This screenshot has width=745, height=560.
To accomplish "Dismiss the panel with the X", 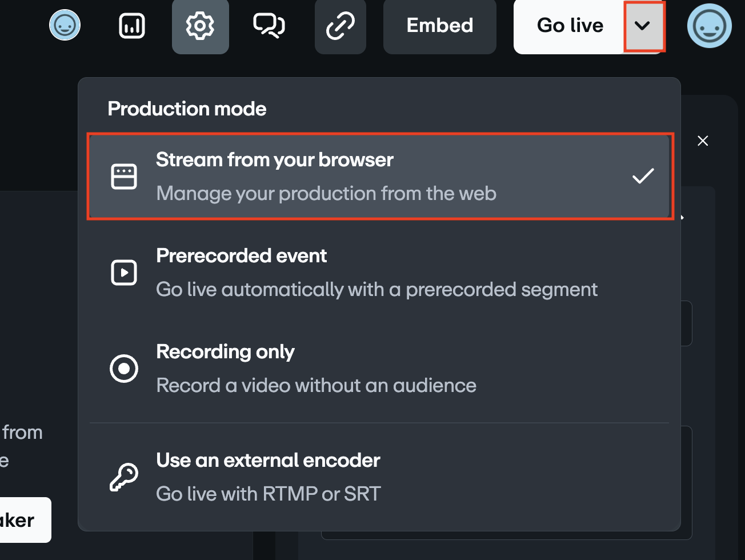I will [703, 141].
